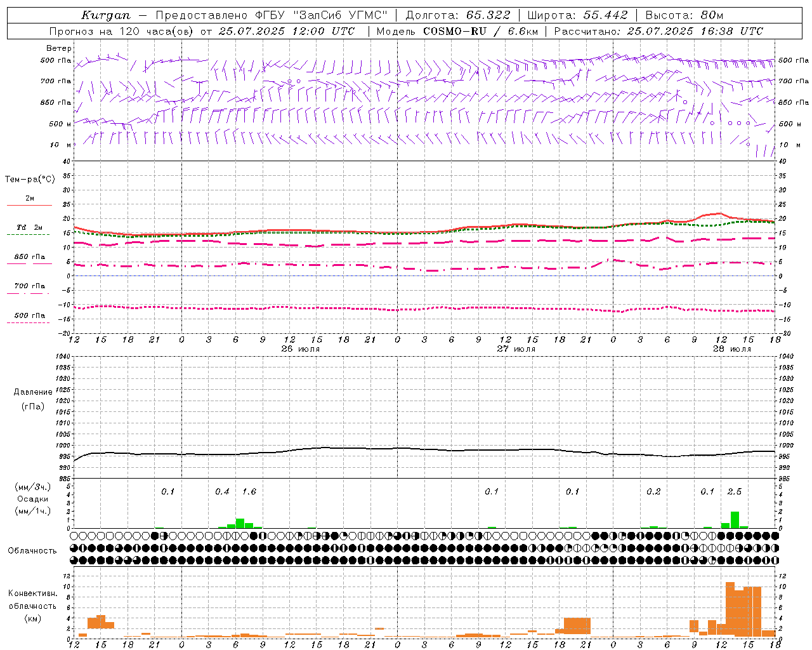
Task: Click the tallest green precipitation bar below 1.6
Action: (240, 523)
